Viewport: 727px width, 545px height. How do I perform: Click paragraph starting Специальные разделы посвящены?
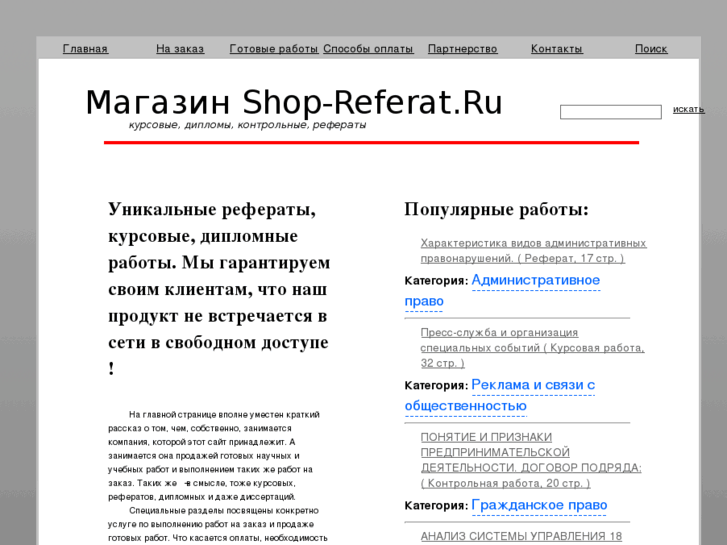(x=218, y=525)
